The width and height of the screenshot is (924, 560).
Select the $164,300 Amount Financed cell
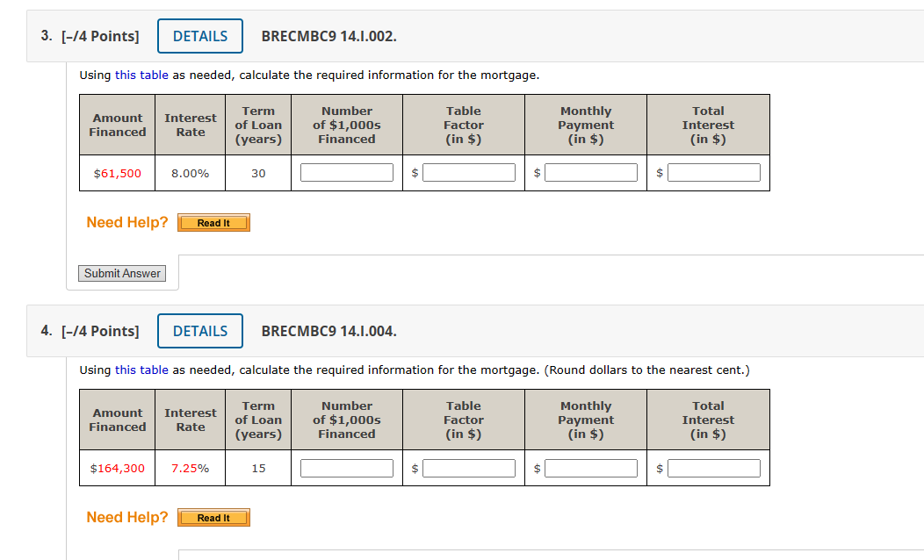pos(117,468)
